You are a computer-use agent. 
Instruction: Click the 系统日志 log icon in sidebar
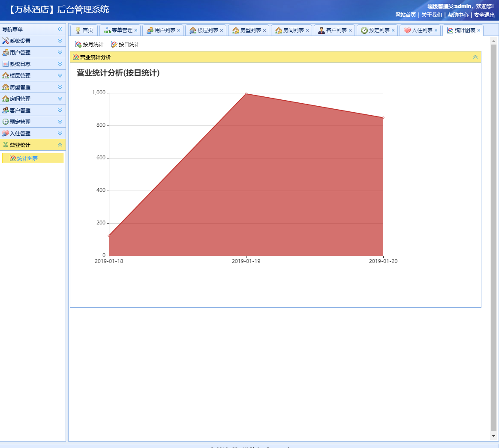point(6,64)
